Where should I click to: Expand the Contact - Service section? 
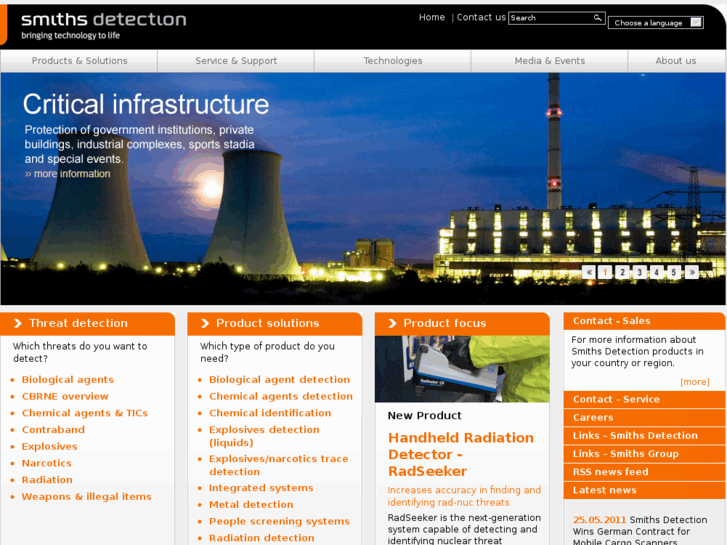coord(644,399)
